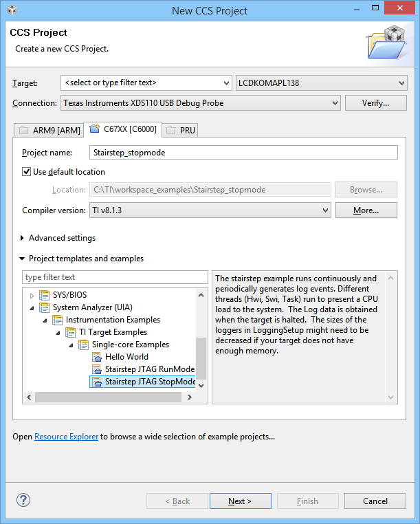420x524 pixels.
Task: Select the SYS/BIOS tree row
Action: coord(69,295)
